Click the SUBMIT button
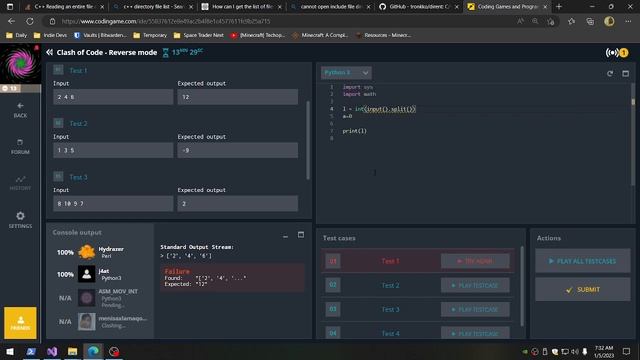Image resolution: width=640 pixels, height=360 pixels. pyautogui.click(x=582, y=289)
